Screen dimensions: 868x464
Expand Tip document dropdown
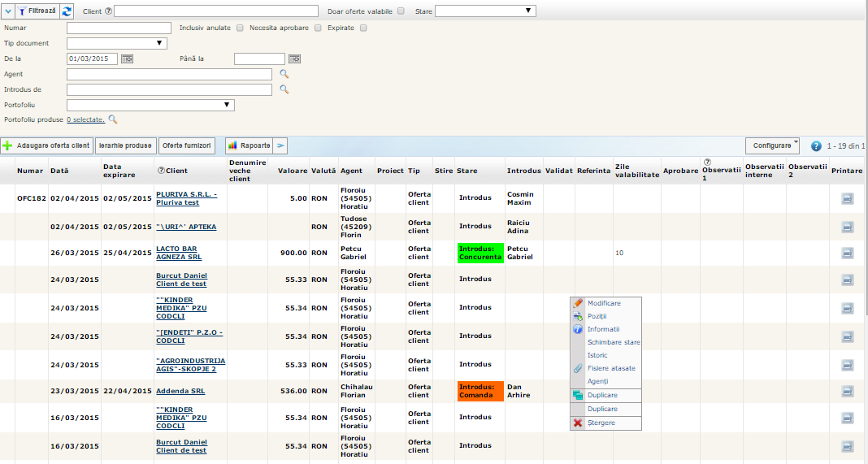(x=117, y=43)
